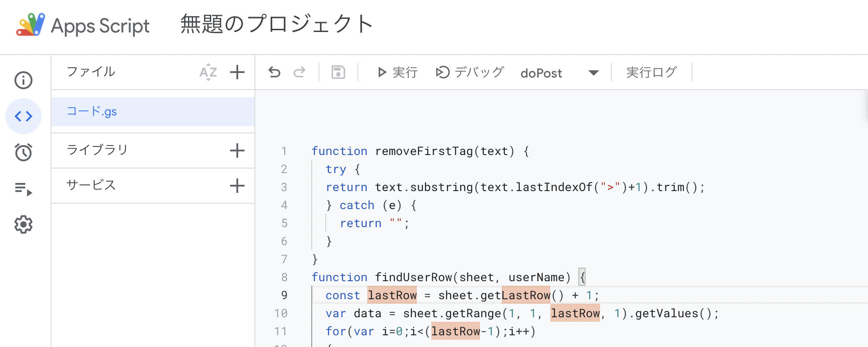Add a service with plus icon
The height and width of the screenshot is (347, 868).
(x=237, y=186)
